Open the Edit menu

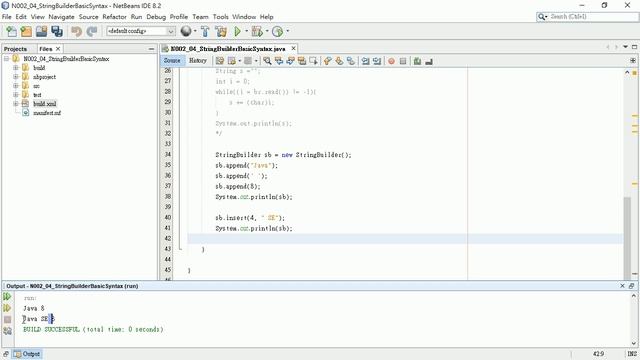tap(21, 17)
